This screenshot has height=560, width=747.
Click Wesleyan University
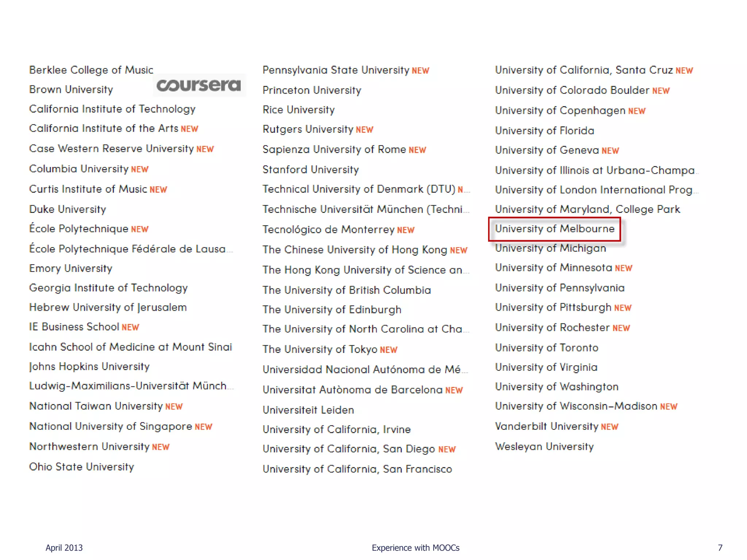(x=544, y=447)
